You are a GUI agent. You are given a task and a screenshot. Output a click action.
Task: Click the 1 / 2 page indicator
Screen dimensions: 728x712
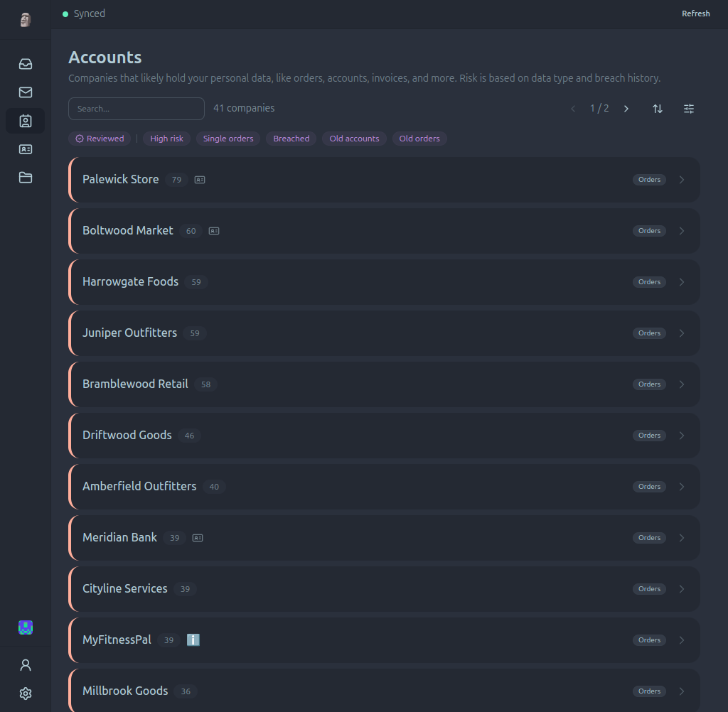pos(599,108)
